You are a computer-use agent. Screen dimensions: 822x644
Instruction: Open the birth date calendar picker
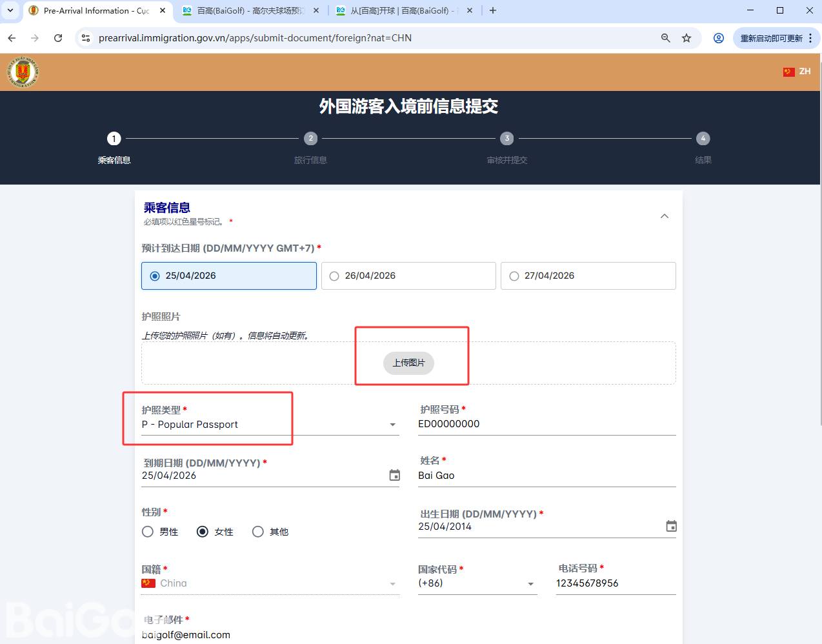pyautogui.click(x=671, y=527)
